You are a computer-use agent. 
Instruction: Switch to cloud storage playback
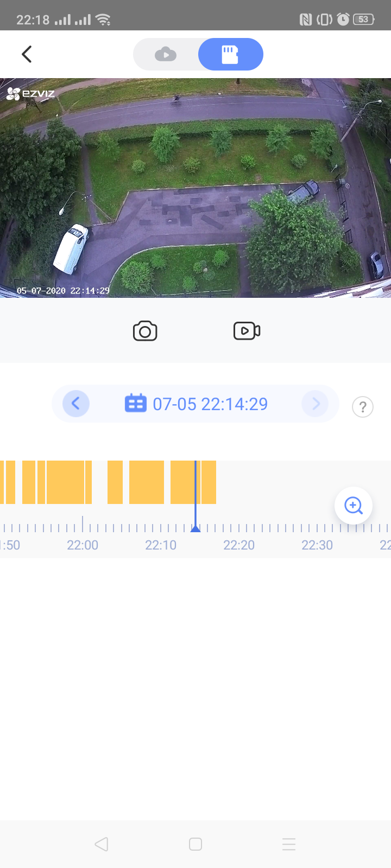[166, 54]
